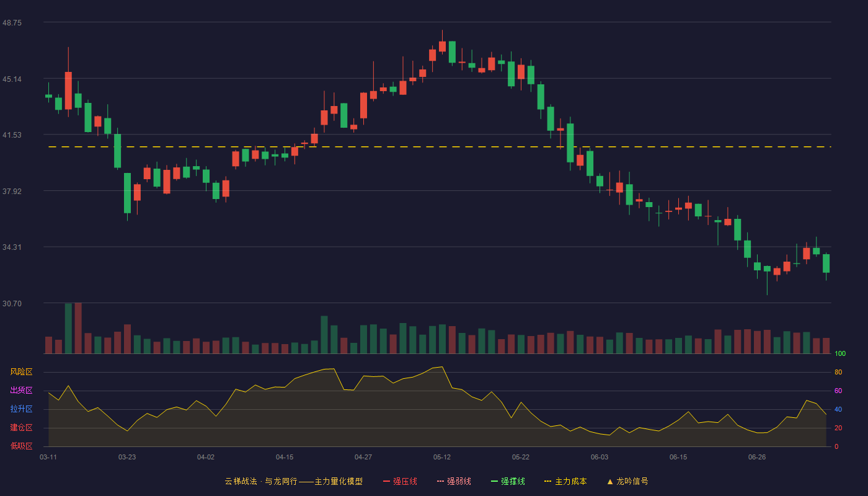
Task: Click the green 强撑线 legend line icon
Action: [494, 481]
